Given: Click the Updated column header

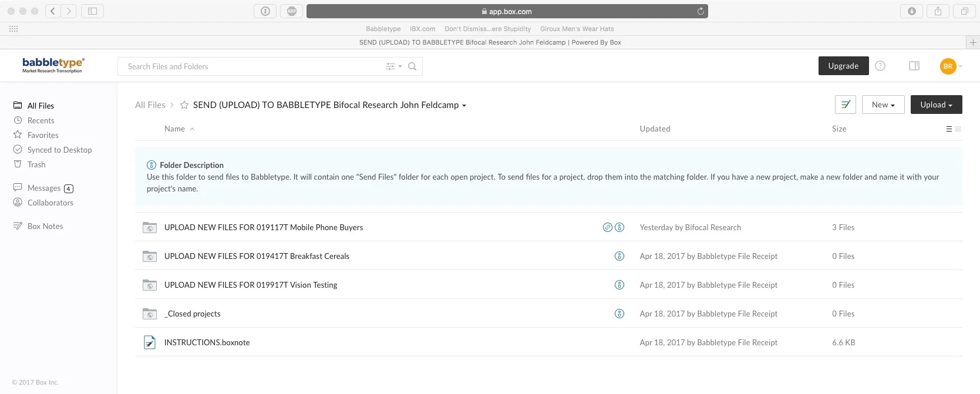Looking at the screenshot, I should pos(655,129).
